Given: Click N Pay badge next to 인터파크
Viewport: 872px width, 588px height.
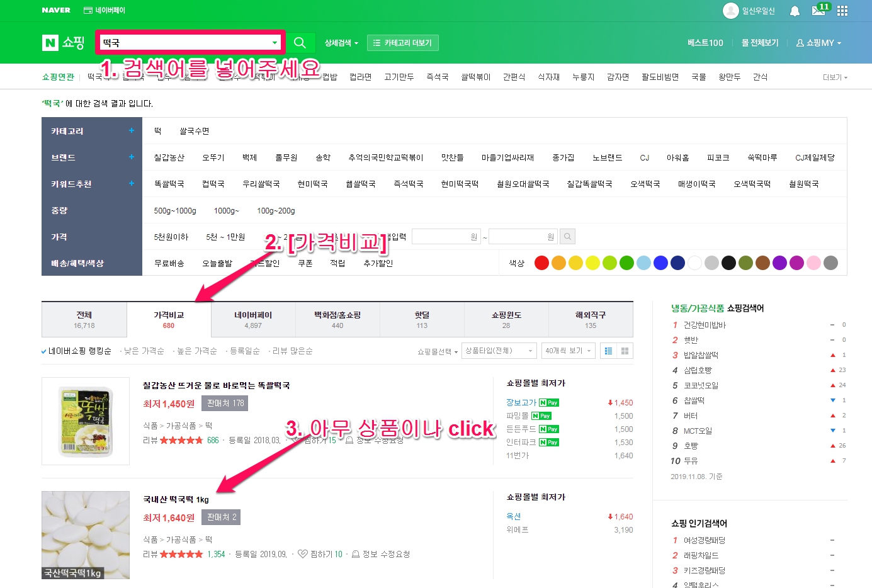Looking at the screenshot, I should (x=549, y=443).
